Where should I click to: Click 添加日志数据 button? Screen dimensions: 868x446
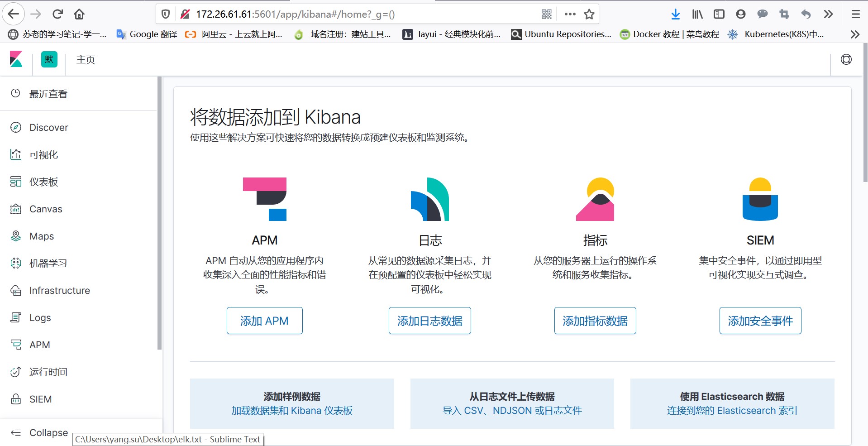(x=430, y=321)
